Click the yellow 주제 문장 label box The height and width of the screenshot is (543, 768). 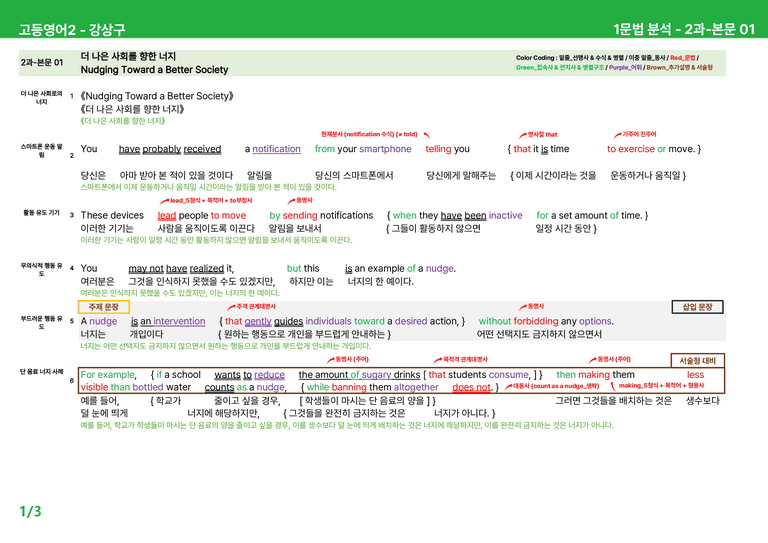coord(104,307)
